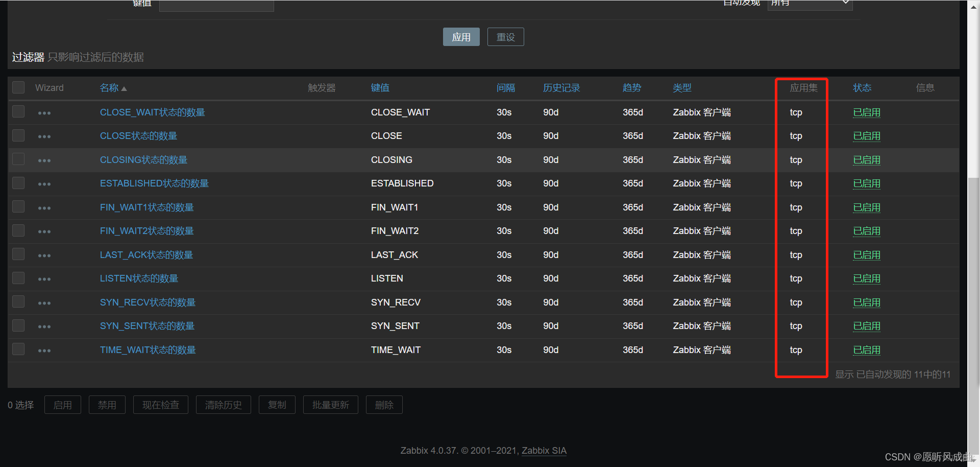The image size is (980, 467).
Task: Open SYN_RECV状态的数量 item link
Action: 148,302
